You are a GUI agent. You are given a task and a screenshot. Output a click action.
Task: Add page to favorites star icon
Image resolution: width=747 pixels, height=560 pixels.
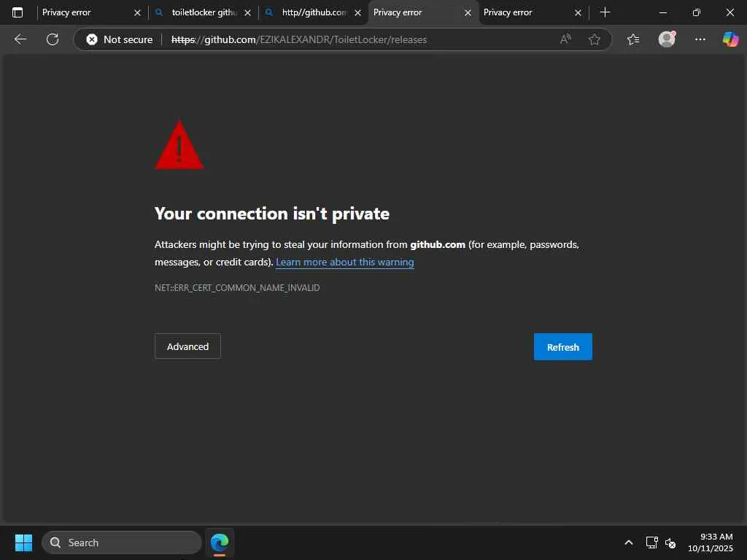(594, 39)
